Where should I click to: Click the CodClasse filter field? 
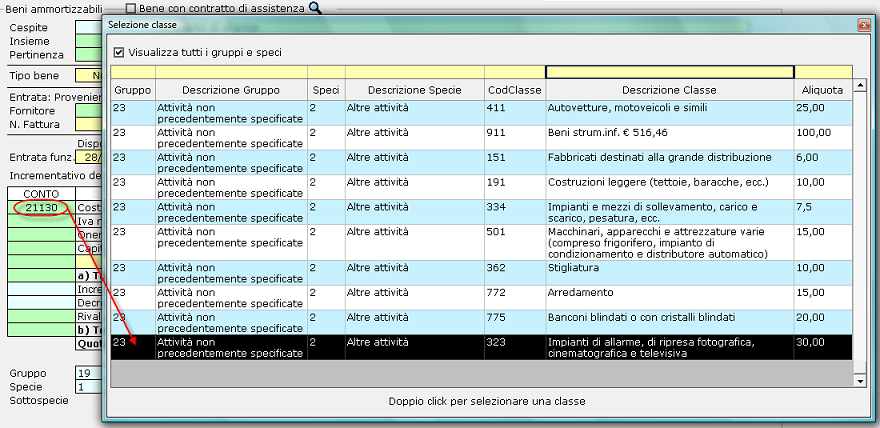click(515, 72)
